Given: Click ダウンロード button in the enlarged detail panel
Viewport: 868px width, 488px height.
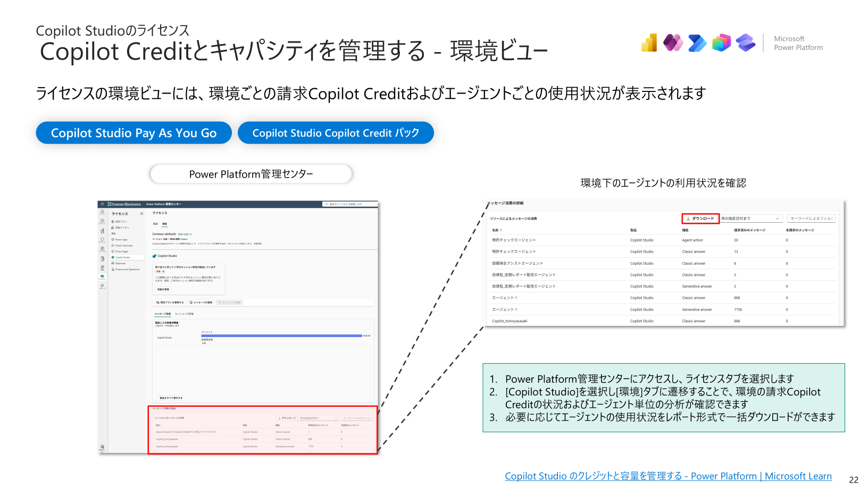Looking at the screenshot, I should [x=700, y=218].
